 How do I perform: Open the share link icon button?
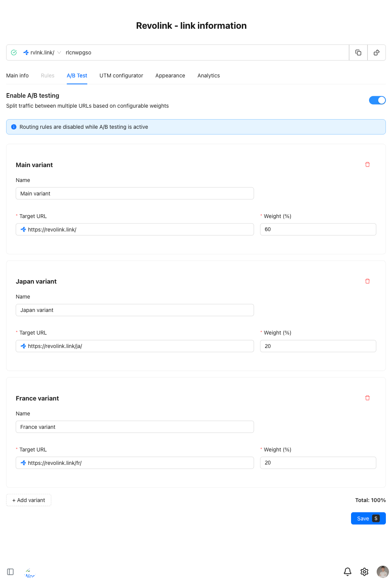pyautogui.click(x=377, y=53)
